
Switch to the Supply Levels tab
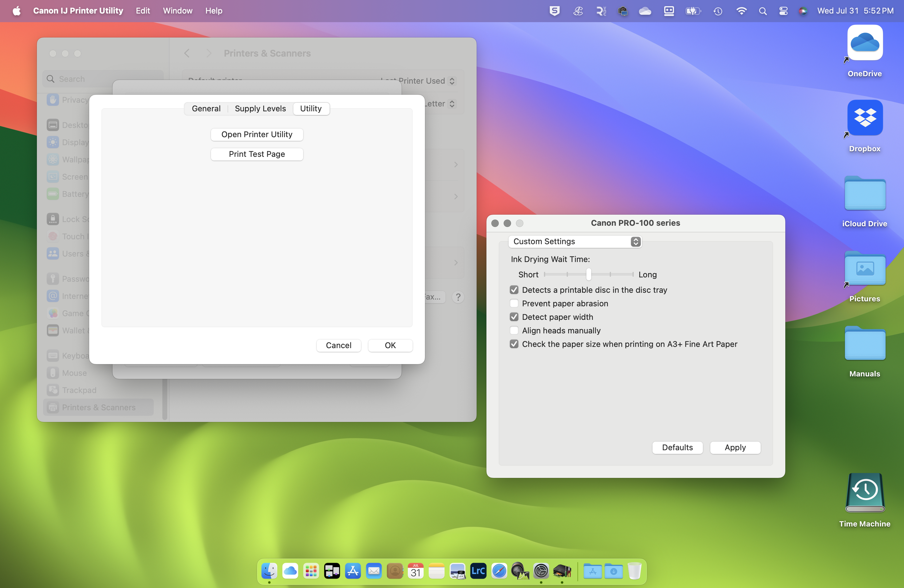[260, 109]
